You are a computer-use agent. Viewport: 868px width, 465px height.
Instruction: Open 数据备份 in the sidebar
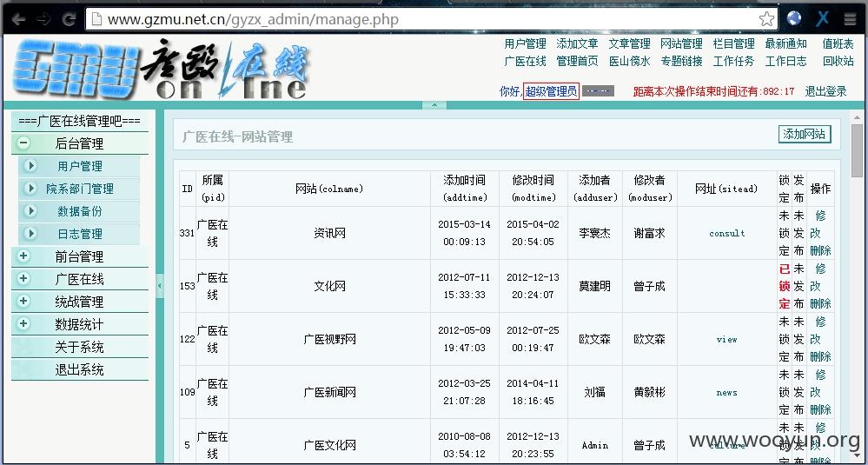[x=79, y=211]
